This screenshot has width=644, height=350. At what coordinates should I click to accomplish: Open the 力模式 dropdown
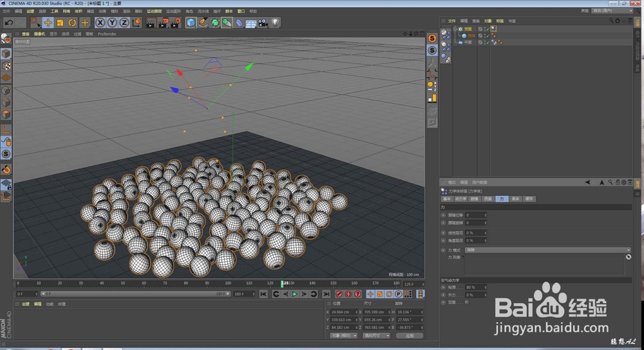(x=547, y=250)
